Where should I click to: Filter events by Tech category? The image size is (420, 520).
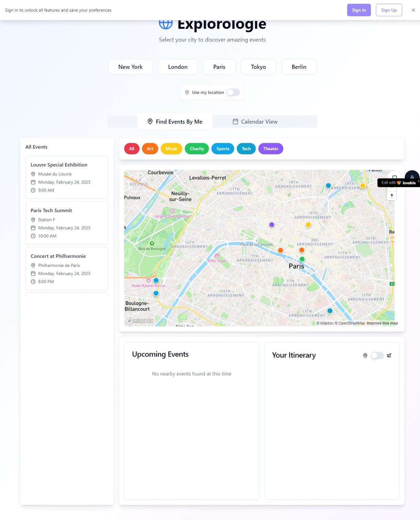(x=246, y=149)
